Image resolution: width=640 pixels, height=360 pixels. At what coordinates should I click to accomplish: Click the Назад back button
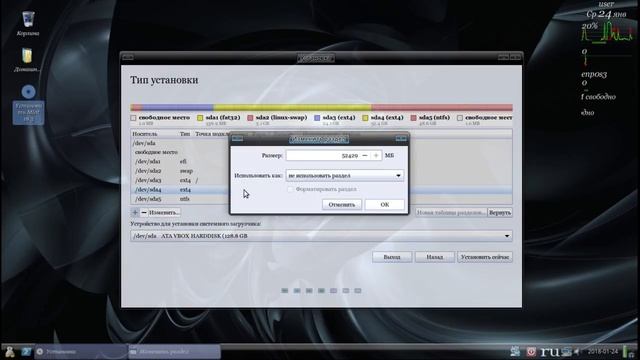click(435, 257)
